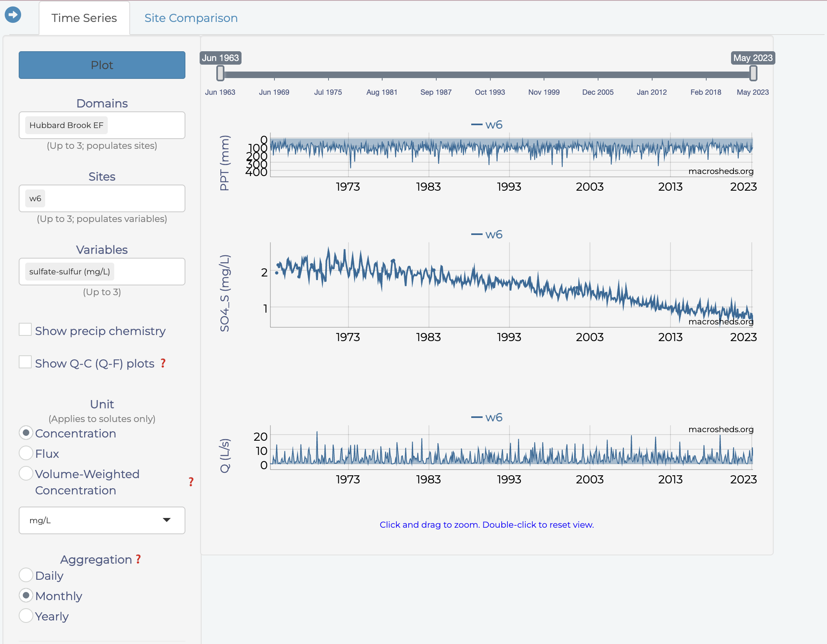Switch aggregation to Yearly
This screenshot has width=827, height=644.
click(26, 616)
